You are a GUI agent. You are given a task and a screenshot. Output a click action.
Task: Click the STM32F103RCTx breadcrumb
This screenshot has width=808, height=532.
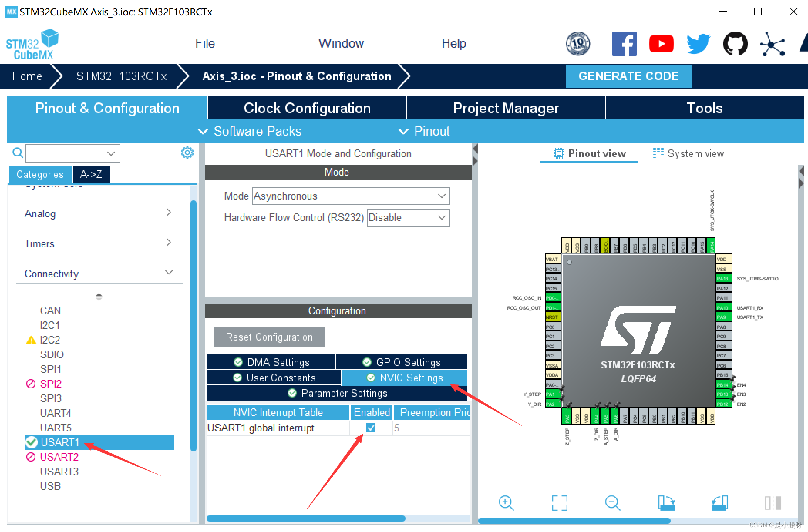121,76
